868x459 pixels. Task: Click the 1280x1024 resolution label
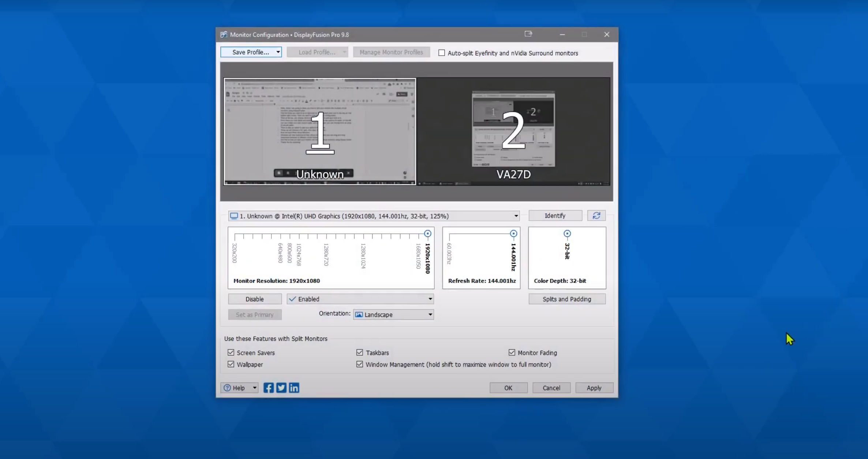click(363, 256)
